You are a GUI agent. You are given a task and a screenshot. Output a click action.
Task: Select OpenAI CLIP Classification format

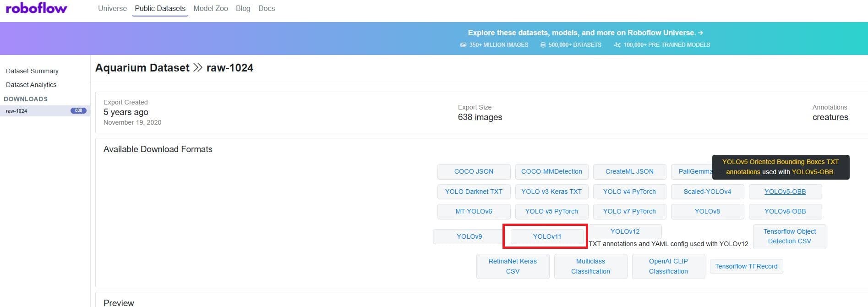coord(668,266)
